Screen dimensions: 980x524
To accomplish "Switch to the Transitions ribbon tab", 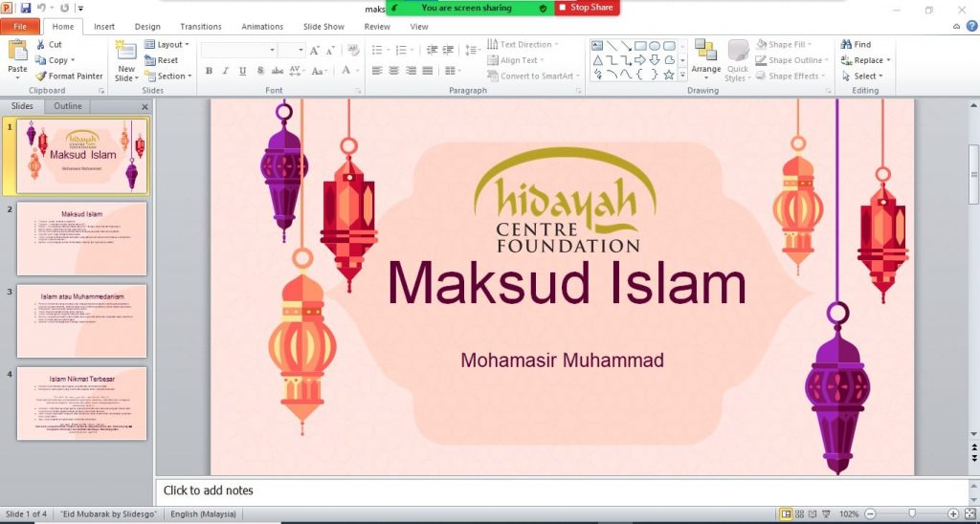I will pyautogui.click(x=200, y=27).
